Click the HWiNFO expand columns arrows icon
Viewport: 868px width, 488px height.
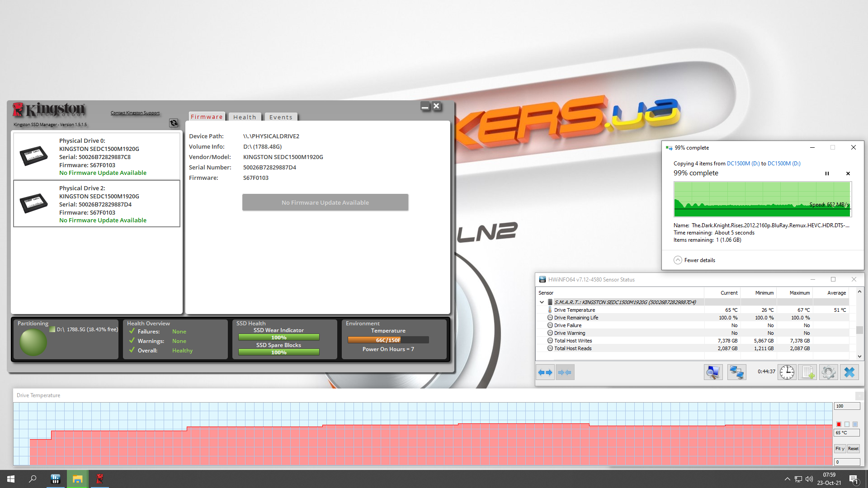[x=545, y=372]
